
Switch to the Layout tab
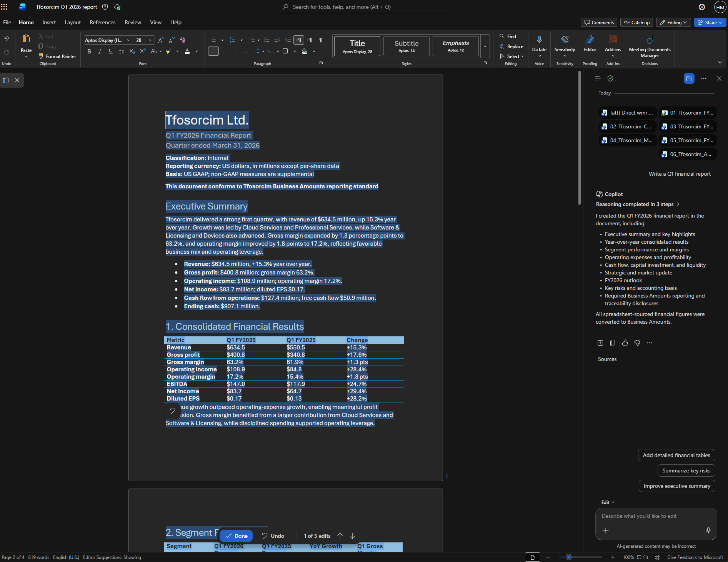73,22
